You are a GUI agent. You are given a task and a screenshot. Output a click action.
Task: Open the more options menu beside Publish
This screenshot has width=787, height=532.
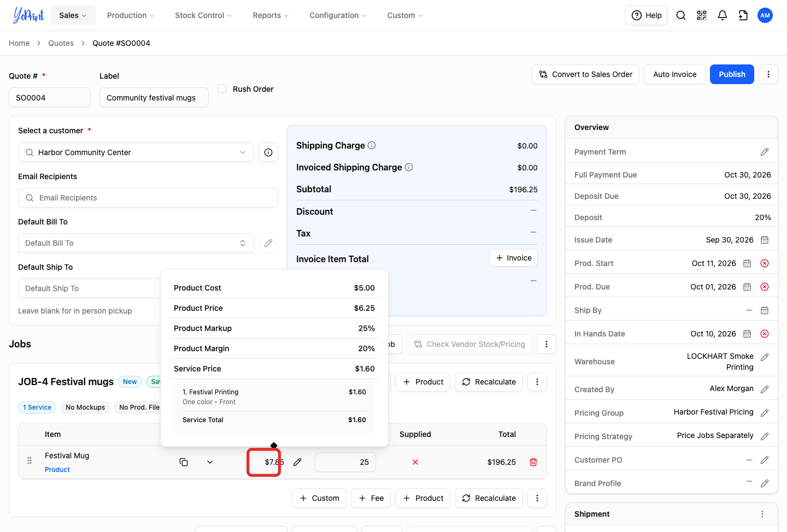pyautogui.click(x=768, y=74)
